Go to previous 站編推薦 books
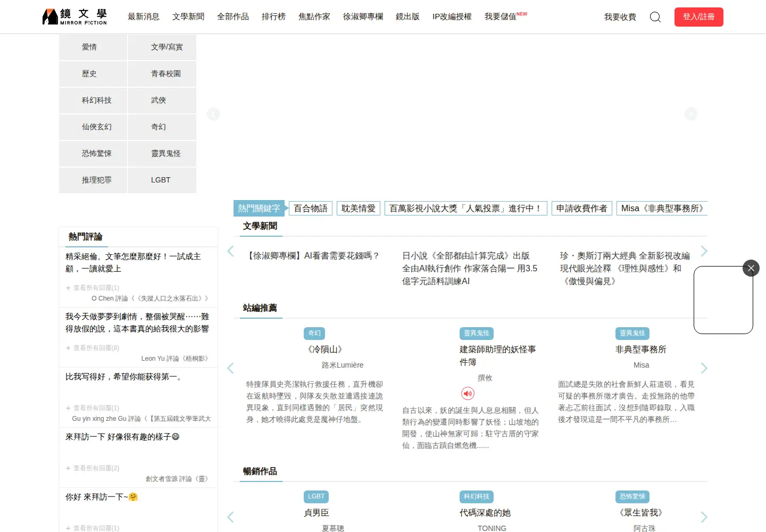Screen dimensions: 766x532 click(230, 368)
